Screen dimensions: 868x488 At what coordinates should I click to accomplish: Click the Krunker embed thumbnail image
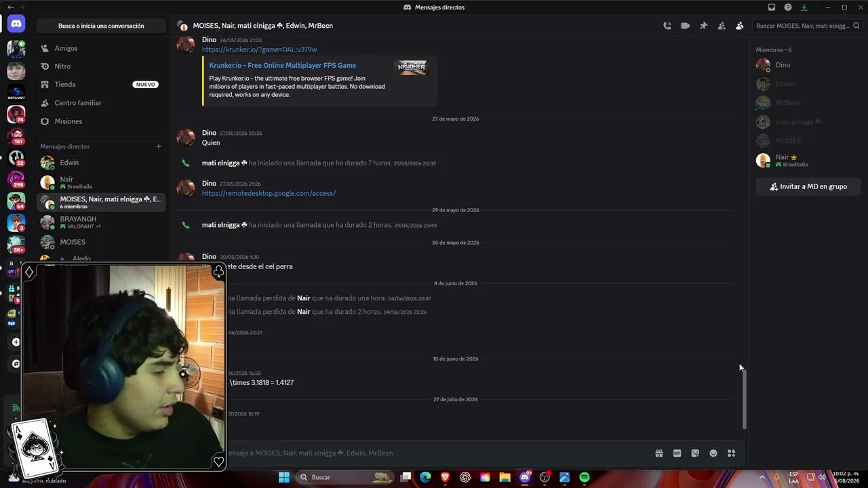click(412, 67)
